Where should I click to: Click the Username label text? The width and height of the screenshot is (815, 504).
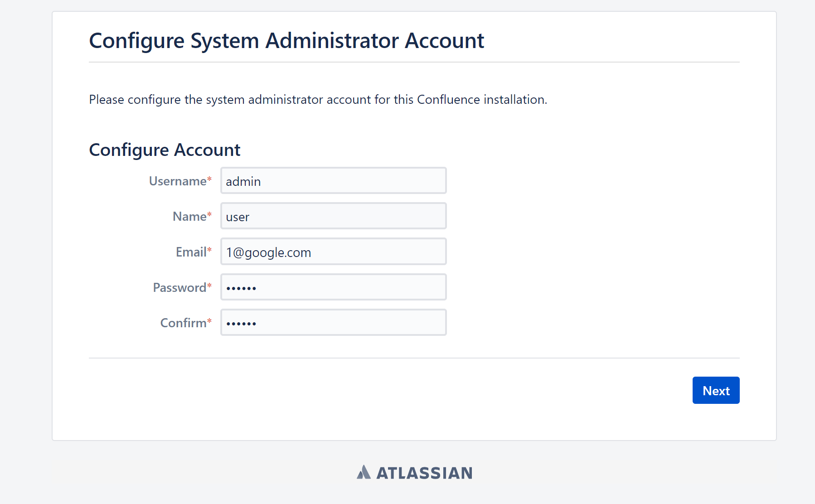point(180,181)
